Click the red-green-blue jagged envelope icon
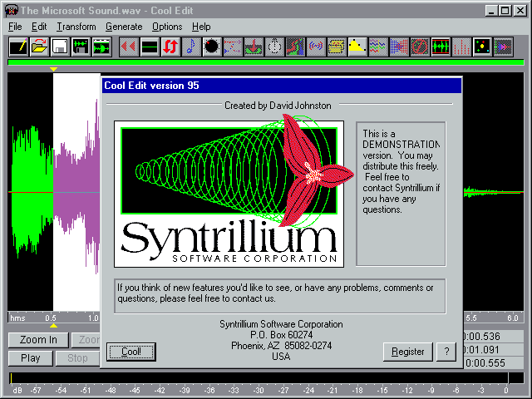Viewport: 532px width, 399px height. point(295,47)
